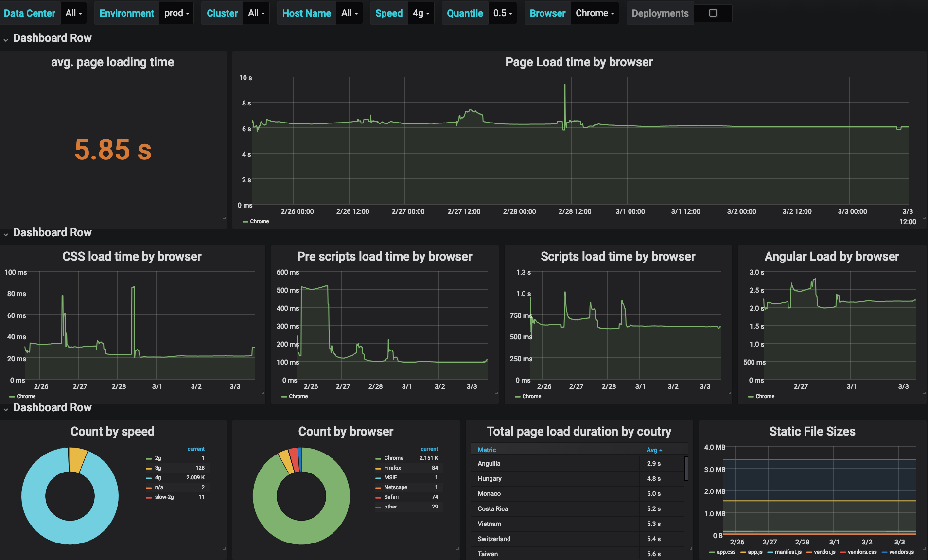Open CSS load time by browser panel title
The height and width of the screenshot is (560, 928).
click(132, 257)
